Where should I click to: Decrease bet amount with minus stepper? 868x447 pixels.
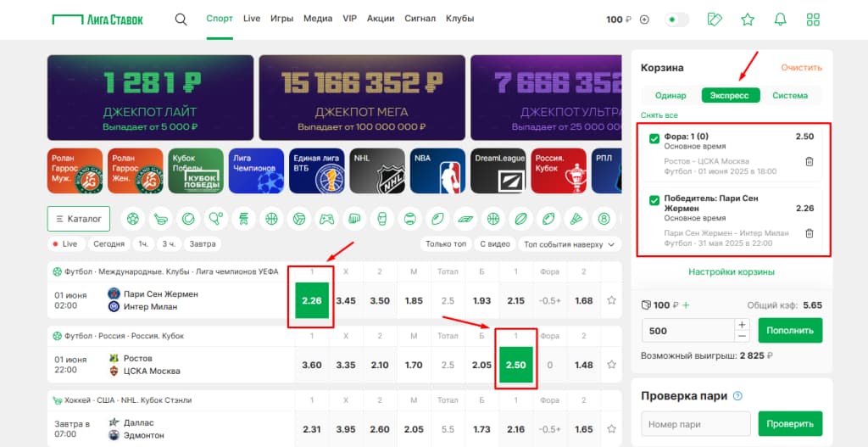tap(743, 337)
